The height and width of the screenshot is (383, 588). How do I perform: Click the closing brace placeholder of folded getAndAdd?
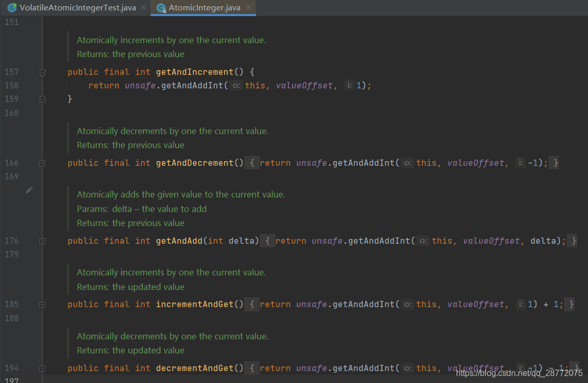(x=572, y=241)
